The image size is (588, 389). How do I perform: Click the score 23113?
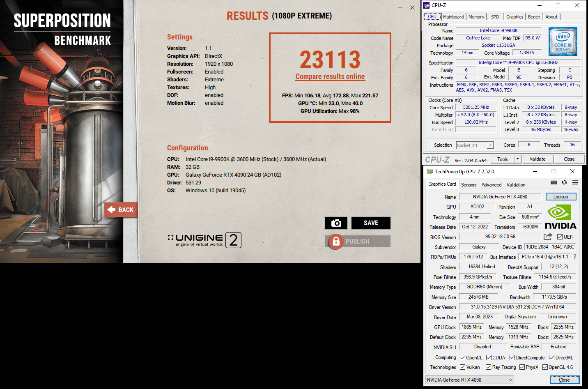330,60
